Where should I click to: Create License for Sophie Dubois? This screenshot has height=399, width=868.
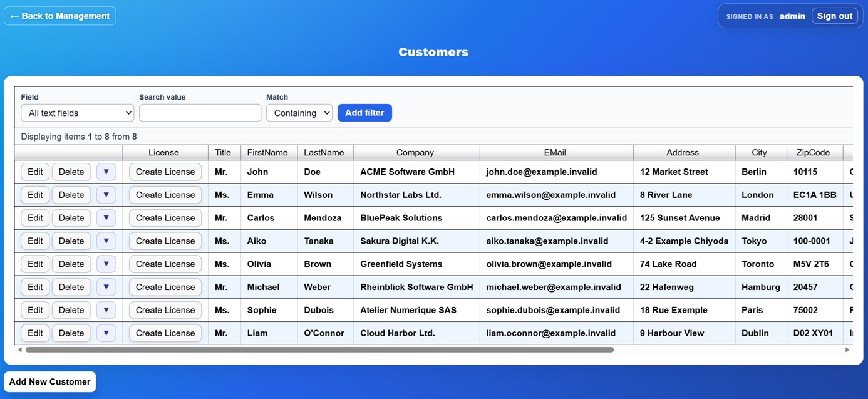pyautogui.click(x=165, y=310)
